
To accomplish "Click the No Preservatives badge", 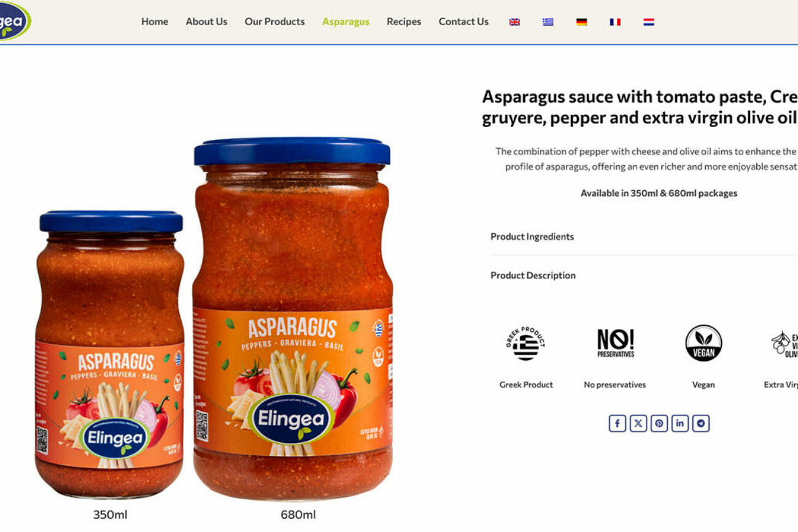I will [x=616, y=343].
